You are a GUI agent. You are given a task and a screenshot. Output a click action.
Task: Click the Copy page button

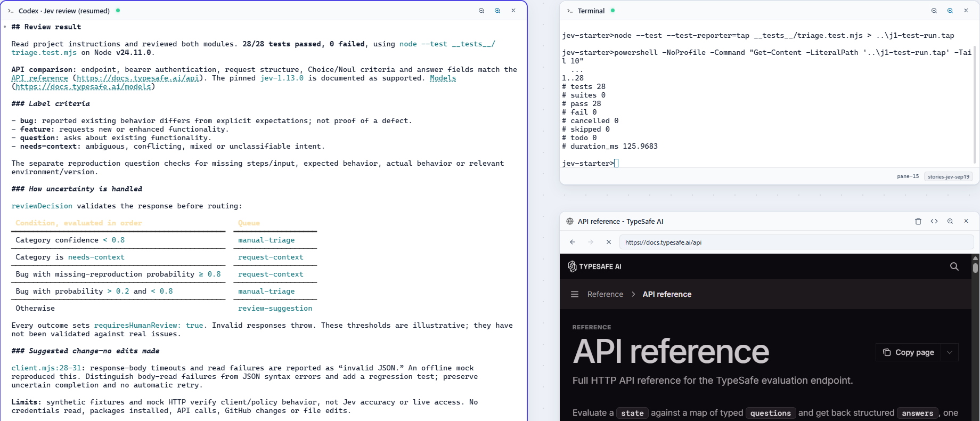click(909, 352)
